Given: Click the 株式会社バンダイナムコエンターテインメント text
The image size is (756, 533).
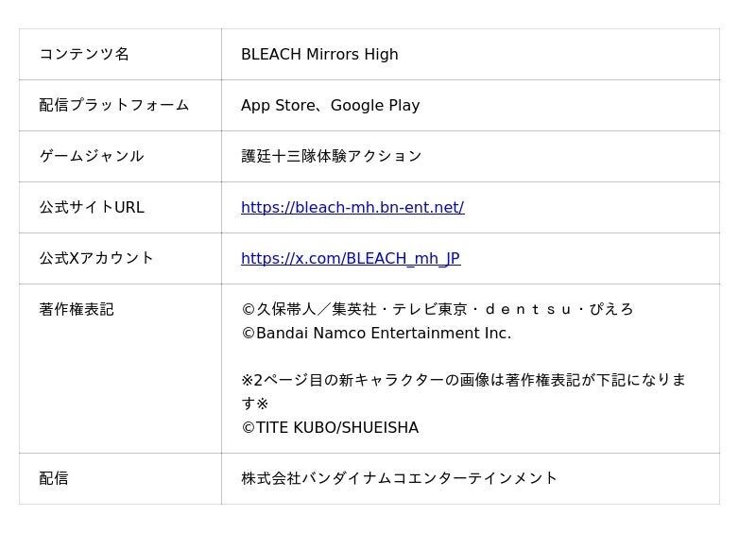Looking at the screenshot, I should [399, 478].
